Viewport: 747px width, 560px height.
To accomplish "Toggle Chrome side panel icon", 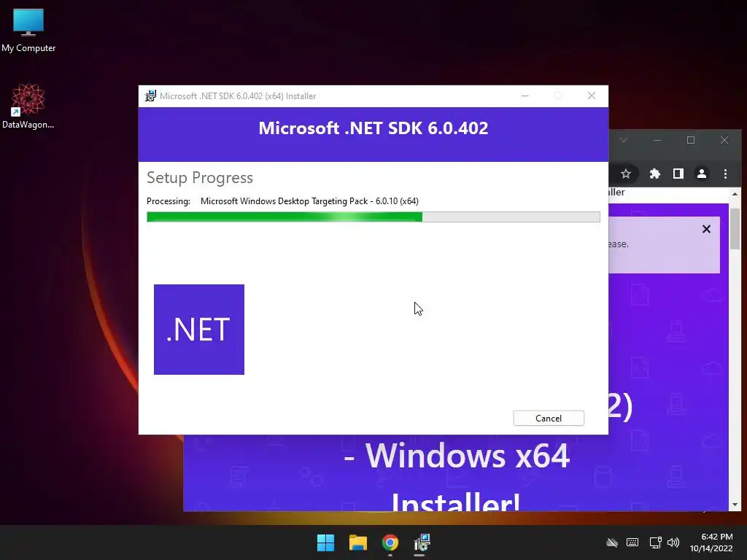I will pyautogui.click(x=678, y=174).
